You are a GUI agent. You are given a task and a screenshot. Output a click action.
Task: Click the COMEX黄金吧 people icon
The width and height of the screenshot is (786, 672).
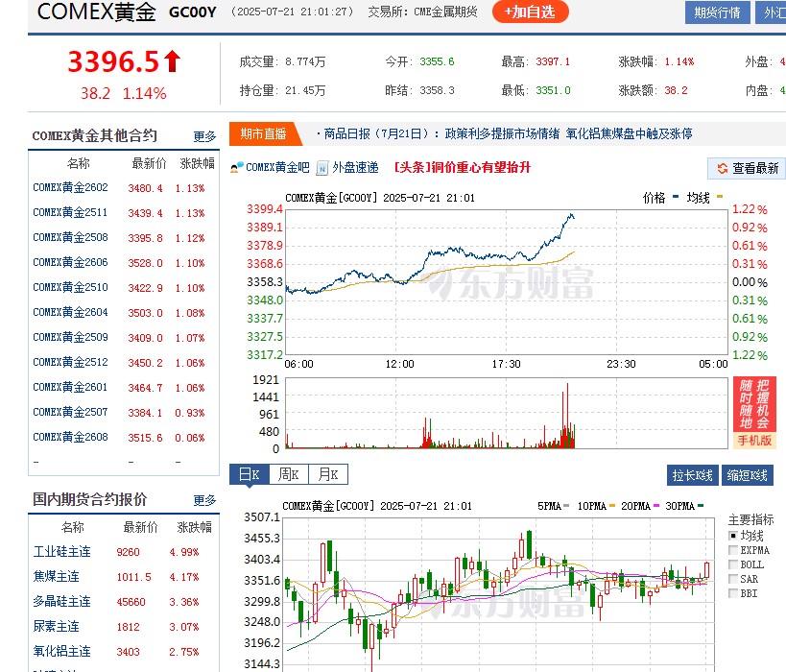pos(237,167)
